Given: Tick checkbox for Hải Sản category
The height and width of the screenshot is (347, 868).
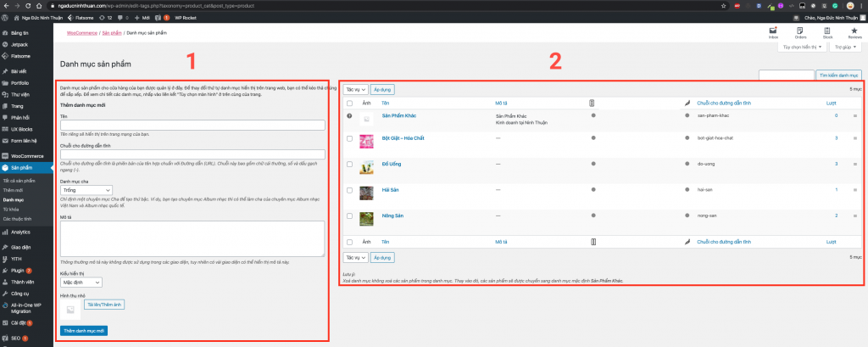Looking at the screenshot, I should click(x=349, y=190).
